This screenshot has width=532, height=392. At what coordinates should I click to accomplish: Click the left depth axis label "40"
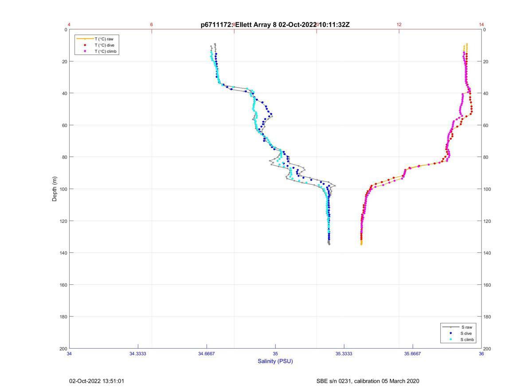[65, 93]
